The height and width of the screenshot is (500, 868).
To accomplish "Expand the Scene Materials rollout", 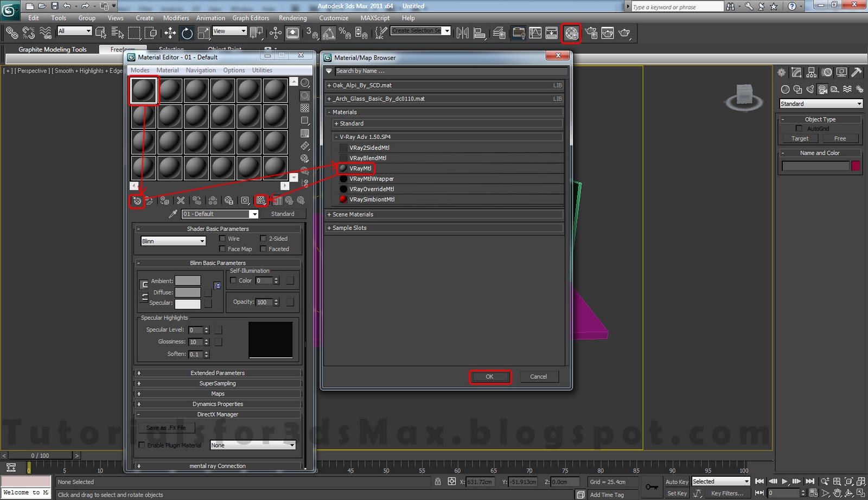I will pyautogui.click(x=444, y=214).
